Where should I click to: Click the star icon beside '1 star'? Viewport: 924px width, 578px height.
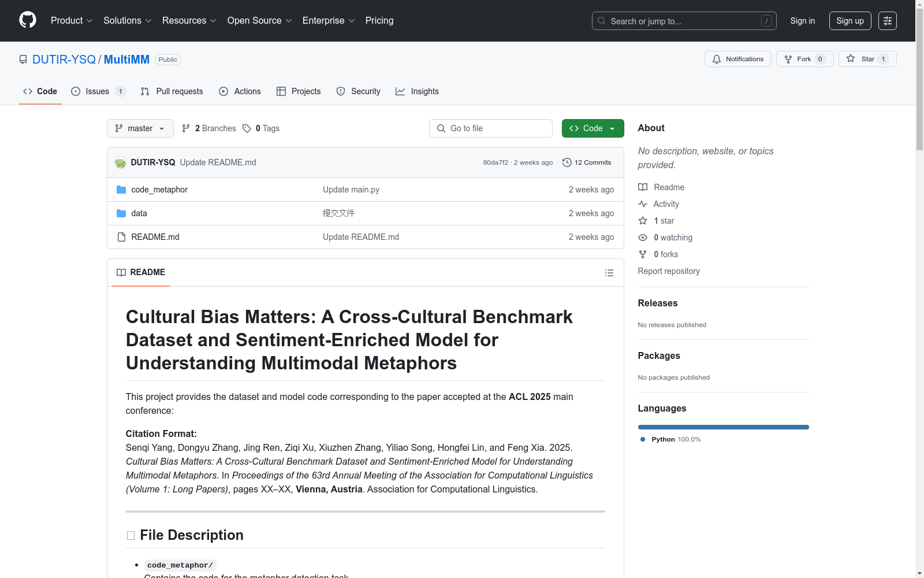coord(643,221)
